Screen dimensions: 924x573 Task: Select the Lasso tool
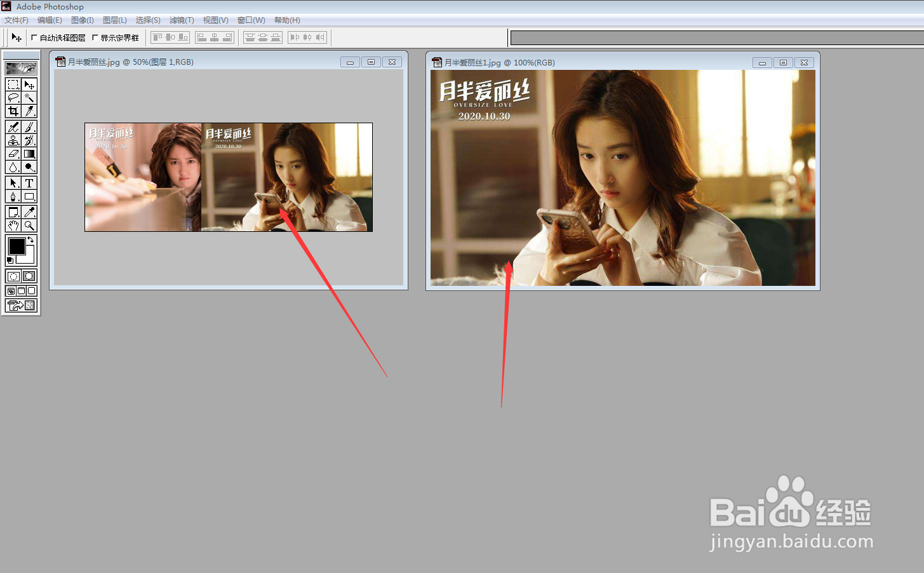click(13, 98)
